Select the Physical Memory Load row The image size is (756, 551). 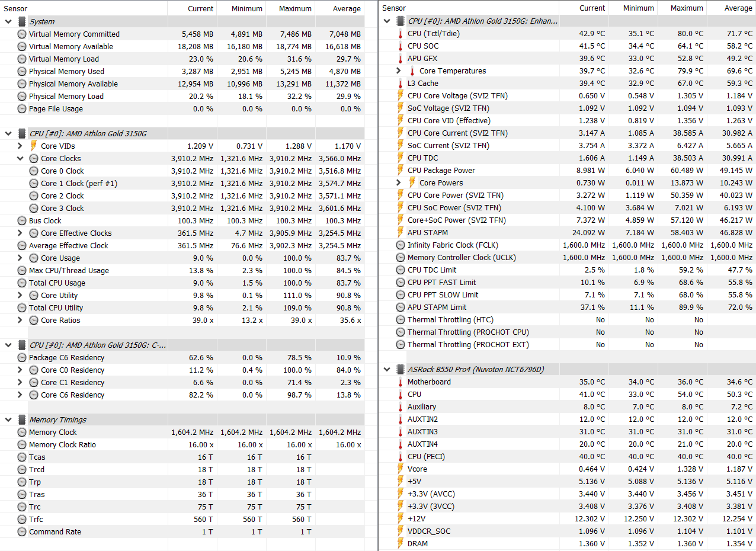tap(182, 97)
